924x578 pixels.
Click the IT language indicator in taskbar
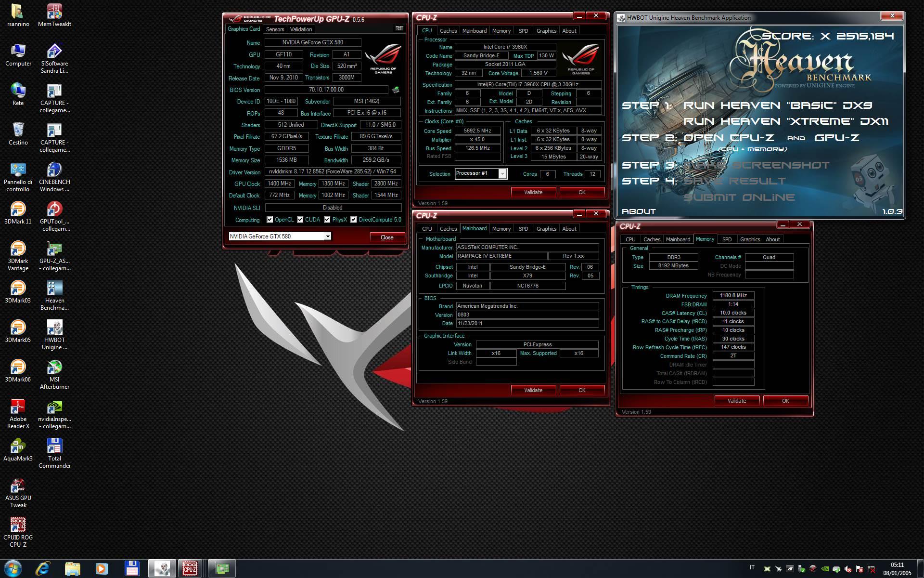tap(752, 567)
